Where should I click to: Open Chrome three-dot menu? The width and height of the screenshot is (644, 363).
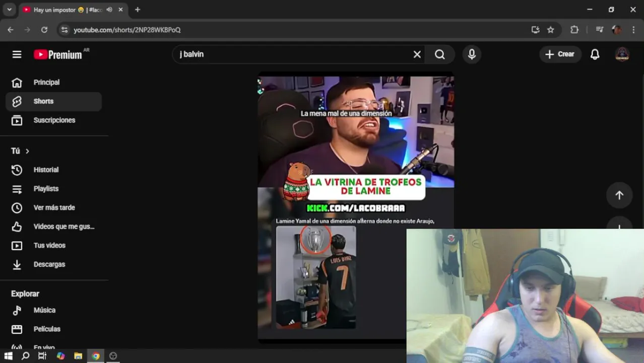(633, 30)
